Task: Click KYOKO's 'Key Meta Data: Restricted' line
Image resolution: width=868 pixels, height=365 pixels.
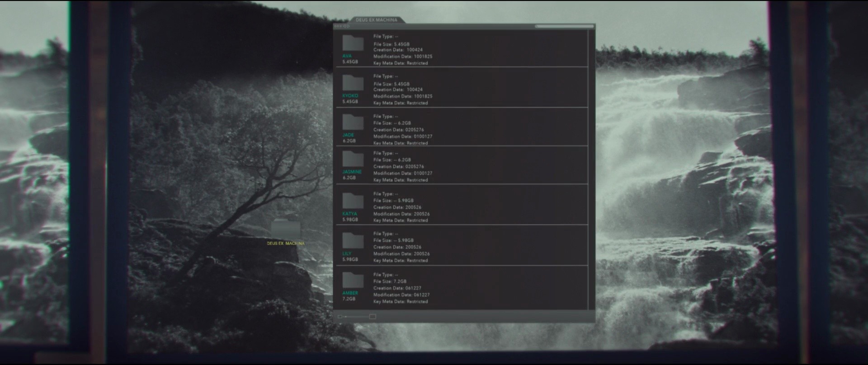Action: coord(401,103)
